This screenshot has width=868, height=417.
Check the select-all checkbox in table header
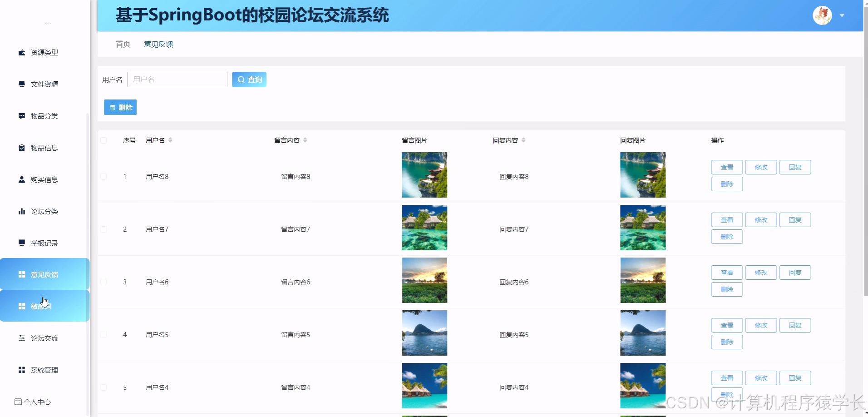click(x=104, y=140)
